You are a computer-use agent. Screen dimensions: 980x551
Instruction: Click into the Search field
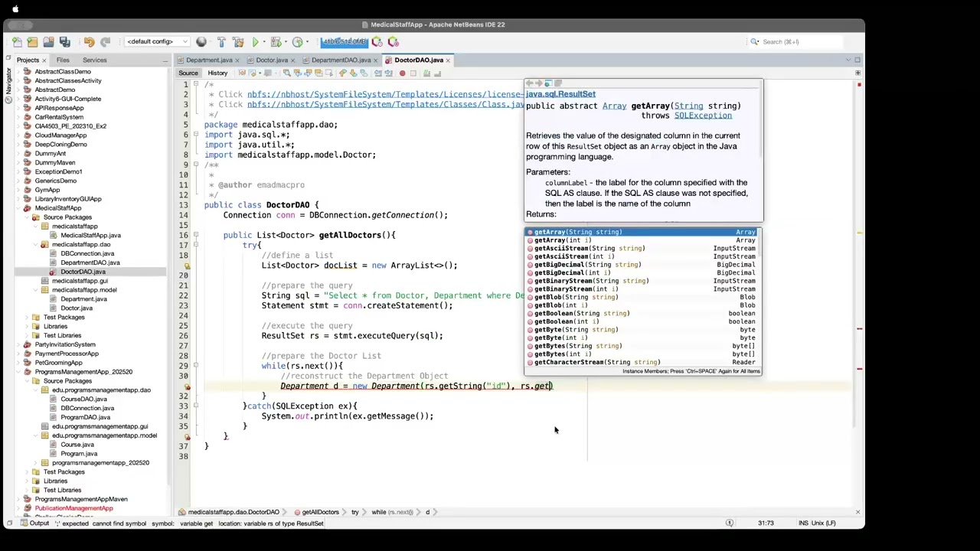coord(802,42)
